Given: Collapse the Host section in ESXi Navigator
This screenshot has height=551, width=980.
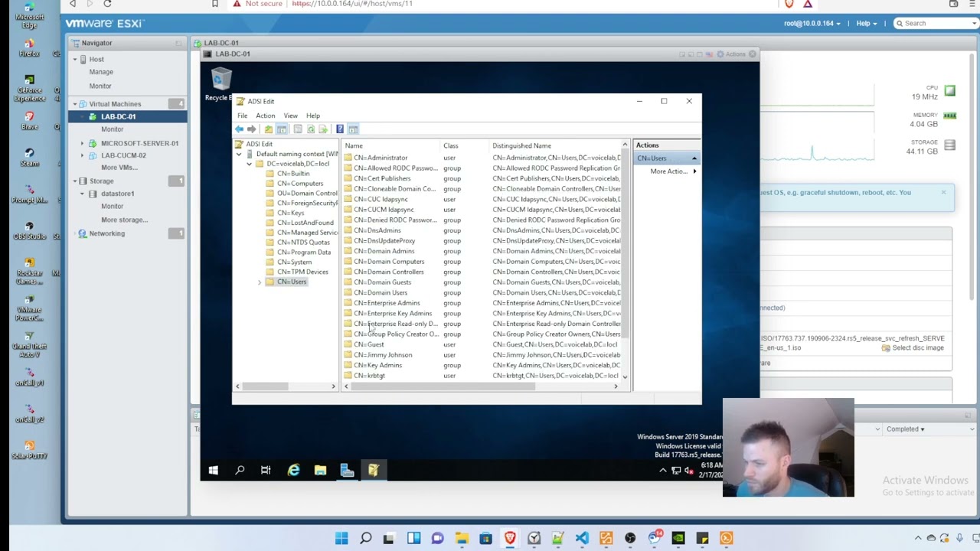Looking at the screenshot, I should [75, 59].
